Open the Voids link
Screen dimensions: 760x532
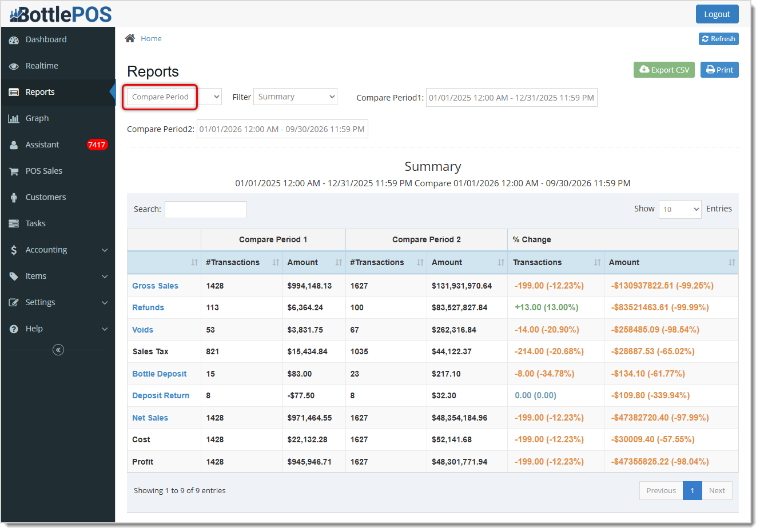coord(142,330)
